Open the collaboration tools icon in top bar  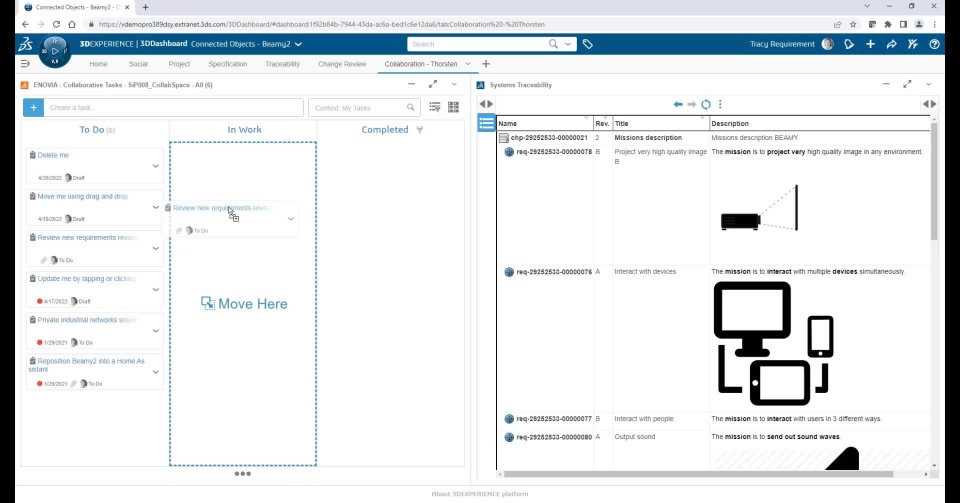point(913,44)
